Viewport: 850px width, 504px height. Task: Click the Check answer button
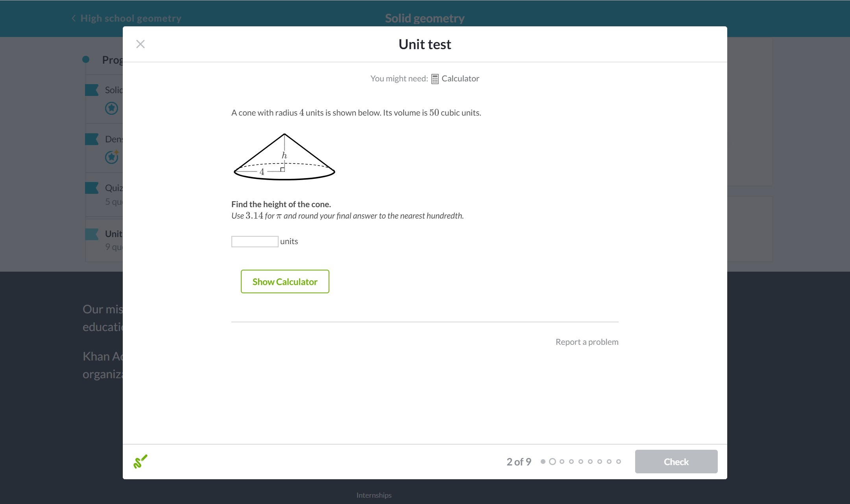(x=676, y=462)
